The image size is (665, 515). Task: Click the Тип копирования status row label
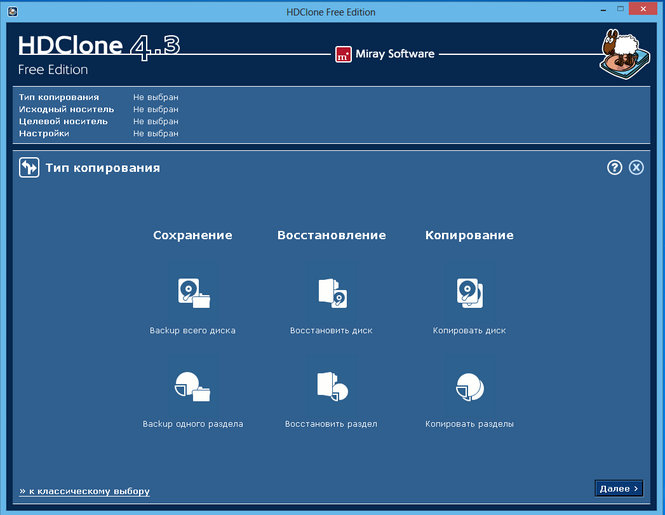point(59,97)
